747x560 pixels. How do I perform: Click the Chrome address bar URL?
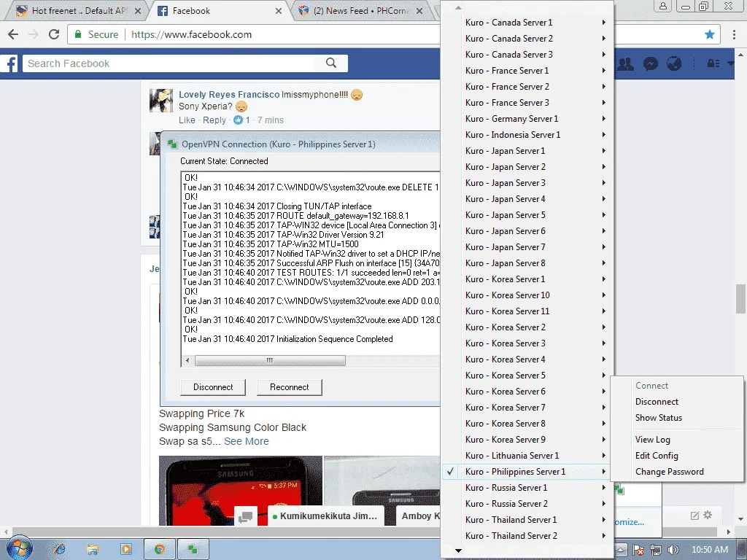click(x=192, y=34)
